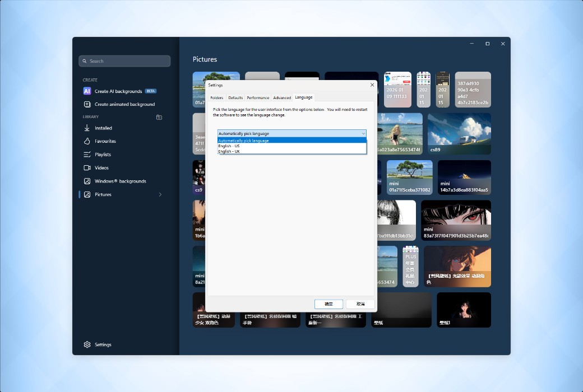583x392 pixels.
Task: Open the mini 01a71f5ceba371082 tree thumbnail
Action: (x=409, y=177)
